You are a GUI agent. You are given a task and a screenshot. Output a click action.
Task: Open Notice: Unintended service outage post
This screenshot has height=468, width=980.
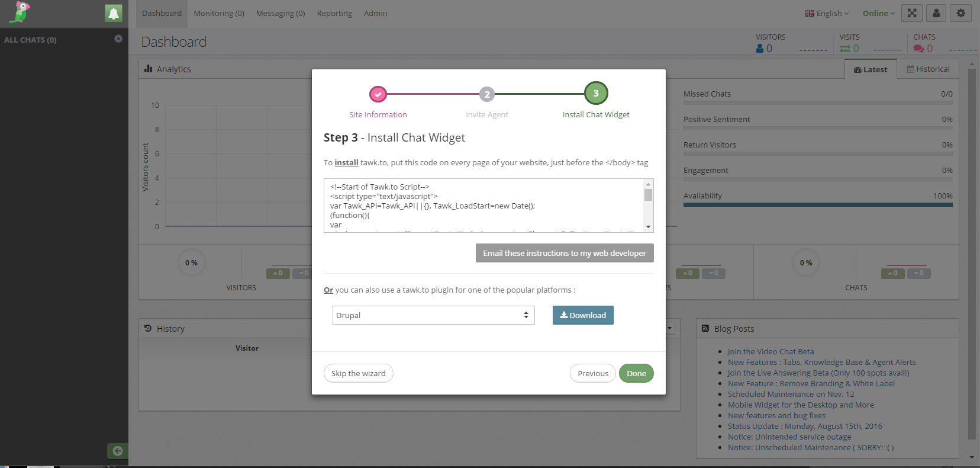789,437
